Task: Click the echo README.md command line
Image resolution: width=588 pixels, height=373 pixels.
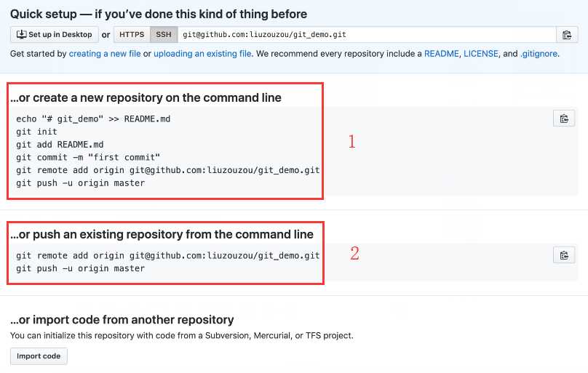Action: point(93,119)
